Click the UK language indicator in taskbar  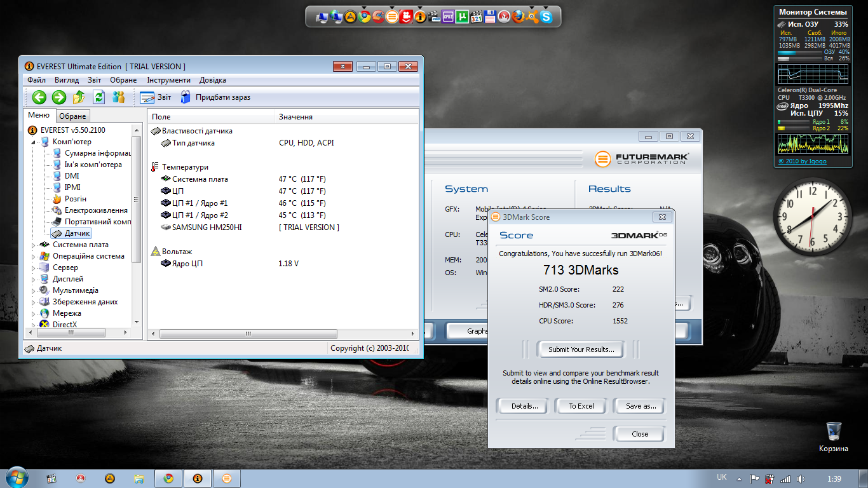pos(722,477)
